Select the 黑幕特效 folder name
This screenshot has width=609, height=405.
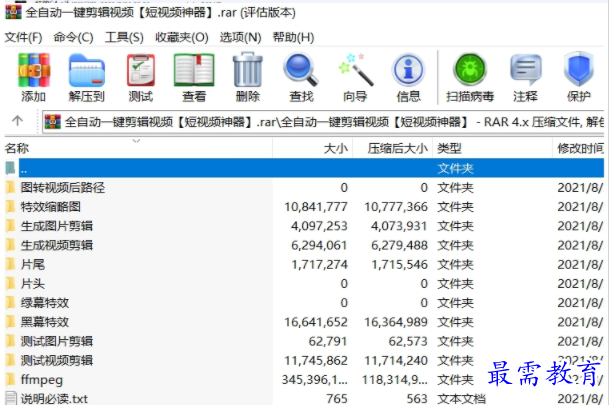click(x=45, y=322)
